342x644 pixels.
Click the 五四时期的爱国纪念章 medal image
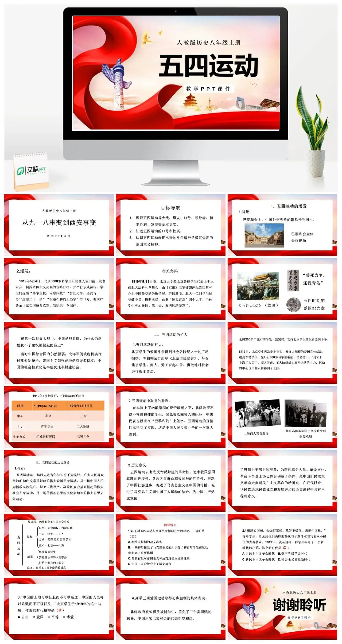293,305
